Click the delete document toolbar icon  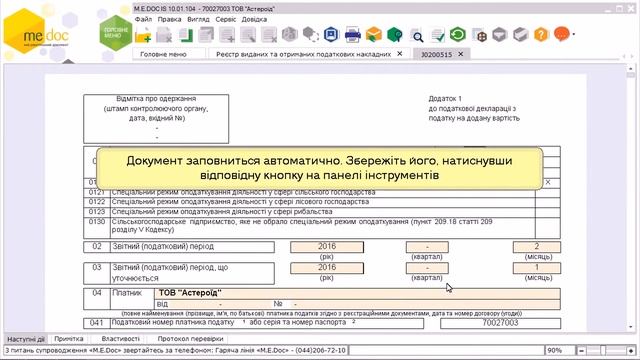click(x=164, y=35)
